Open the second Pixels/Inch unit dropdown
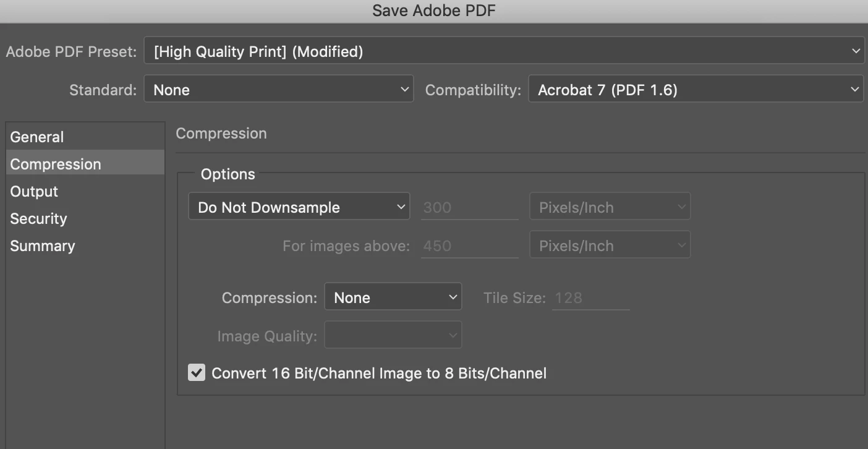Screen dimensions: 868x449 (x=610, y=246)
